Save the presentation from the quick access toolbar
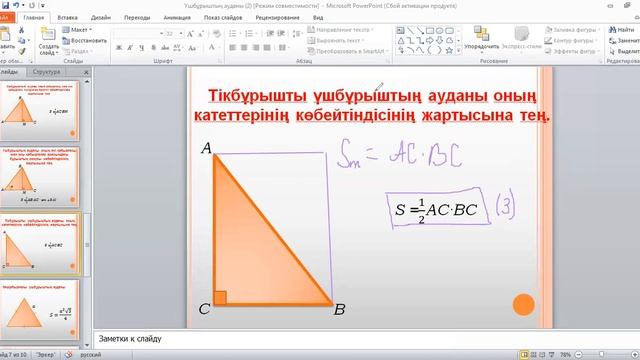Viewport: 640px width, 360px height. [x=5, y=6]
